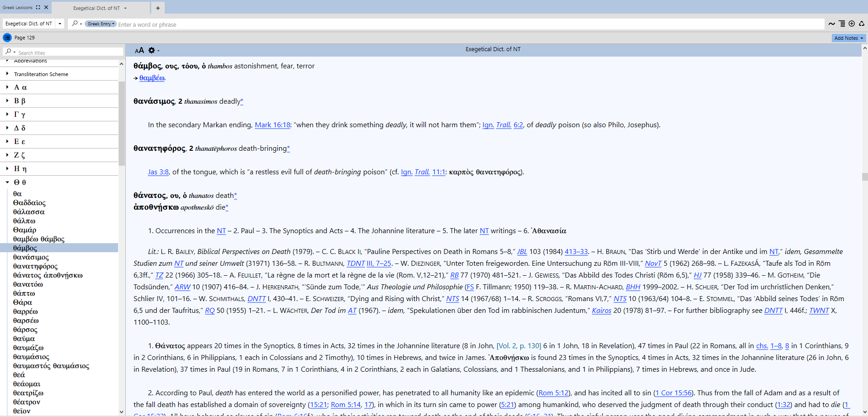Image resolution: width=868 pixels, height=417 pixels.
Task: Select the Θαμάρ entry in contents
Action: (x=24, y=230)
